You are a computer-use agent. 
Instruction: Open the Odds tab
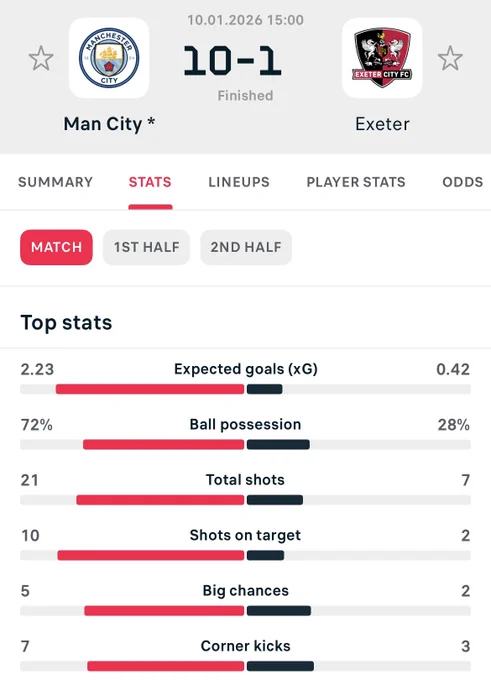pos(463,182)
